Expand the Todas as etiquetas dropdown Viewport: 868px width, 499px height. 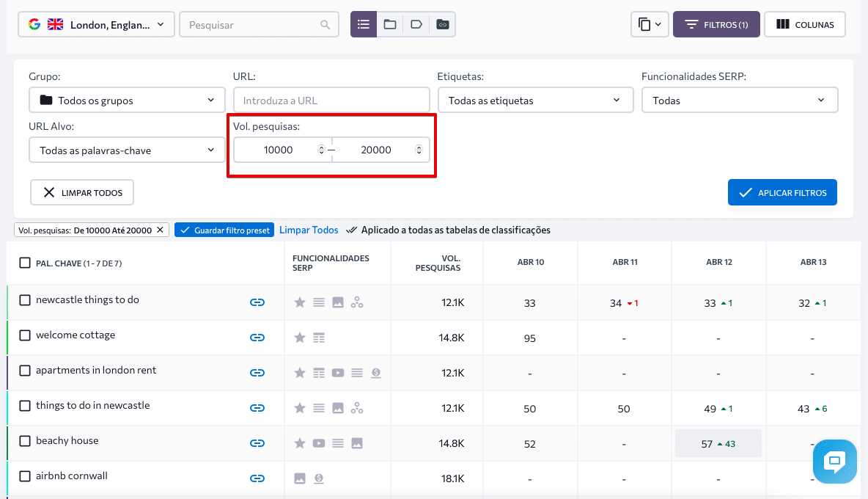[535, 101]
